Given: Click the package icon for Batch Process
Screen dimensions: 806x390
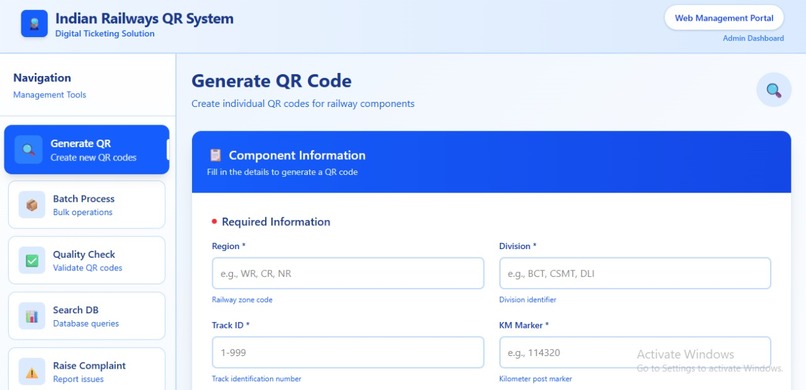Looking at the screenshot, I should (32, 205).
